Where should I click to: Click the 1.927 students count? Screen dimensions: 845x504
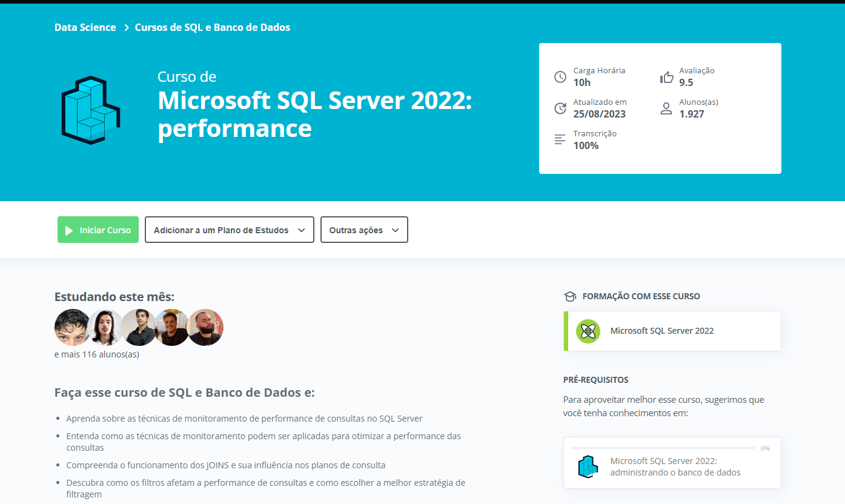692,114
